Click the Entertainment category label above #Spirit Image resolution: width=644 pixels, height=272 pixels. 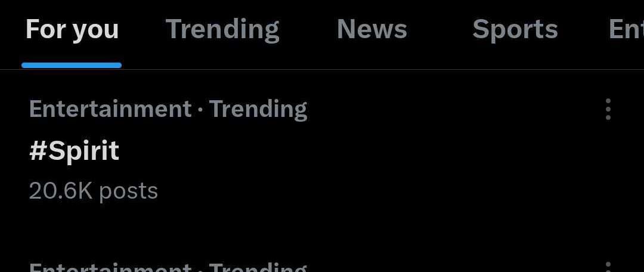coord(110,109)
